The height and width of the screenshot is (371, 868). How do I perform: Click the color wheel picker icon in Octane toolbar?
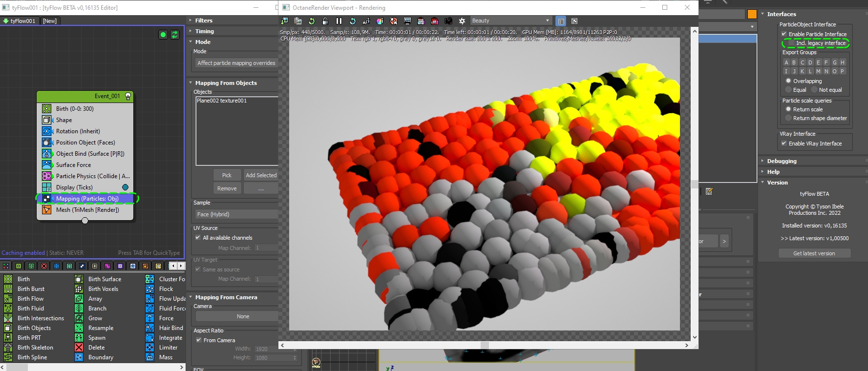coord(380,21)
